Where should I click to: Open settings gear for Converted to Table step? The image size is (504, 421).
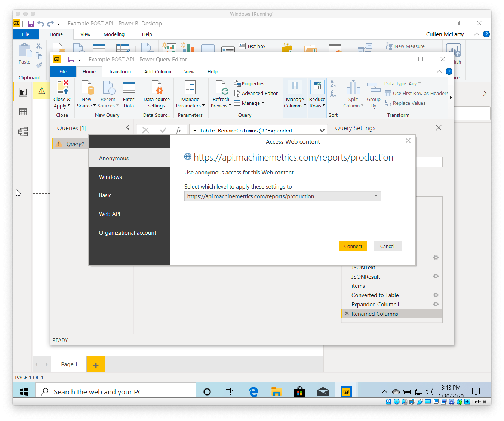pos(436,295)
